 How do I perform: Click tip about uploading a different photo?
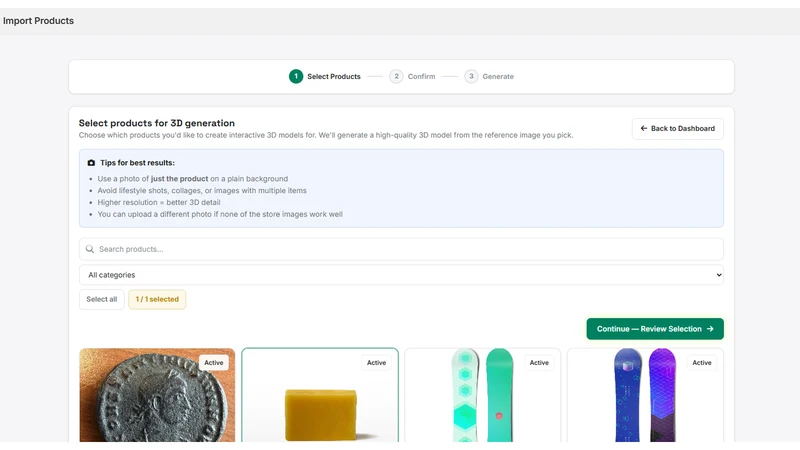[x=220, y=214]
